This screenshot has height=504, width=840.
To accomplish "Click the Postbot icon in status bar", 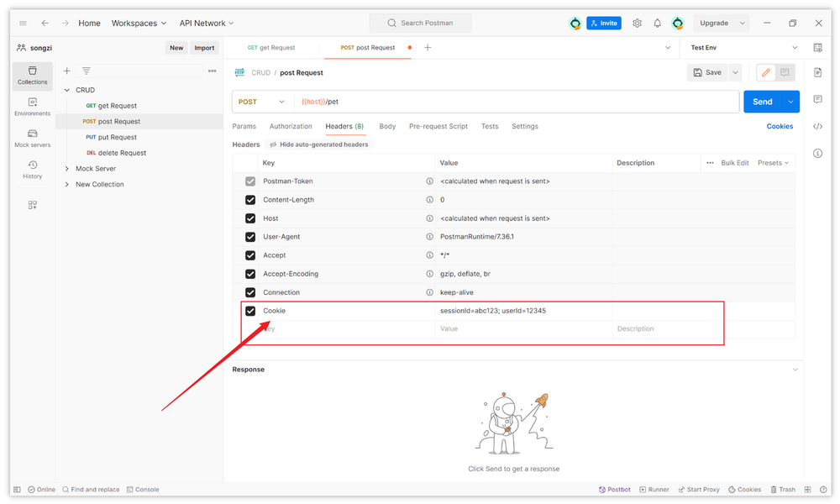I will 614,490.
